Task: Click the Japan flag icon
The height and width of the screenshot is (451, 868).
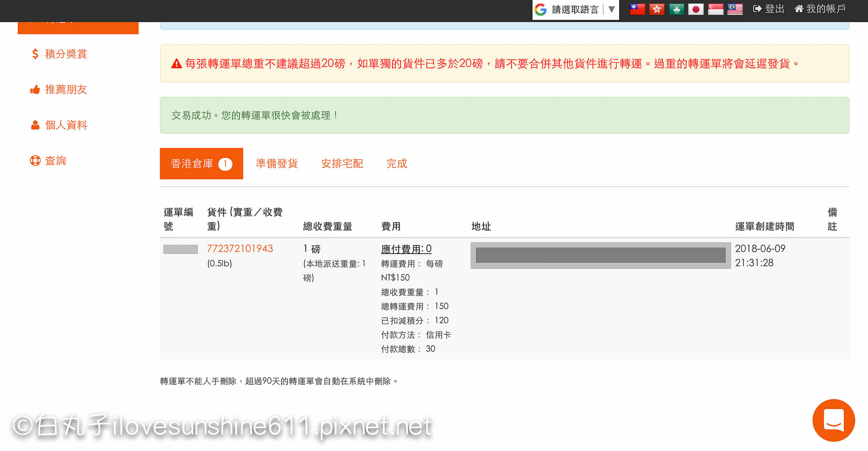Action: click(696, 9)
